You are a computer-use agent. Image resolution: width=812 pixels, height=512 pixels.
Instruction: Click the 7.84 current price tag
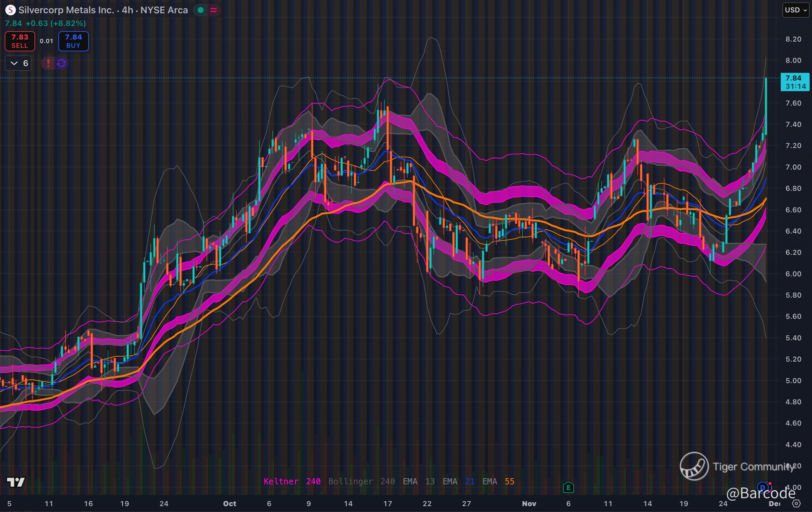(x=795, y=82)
